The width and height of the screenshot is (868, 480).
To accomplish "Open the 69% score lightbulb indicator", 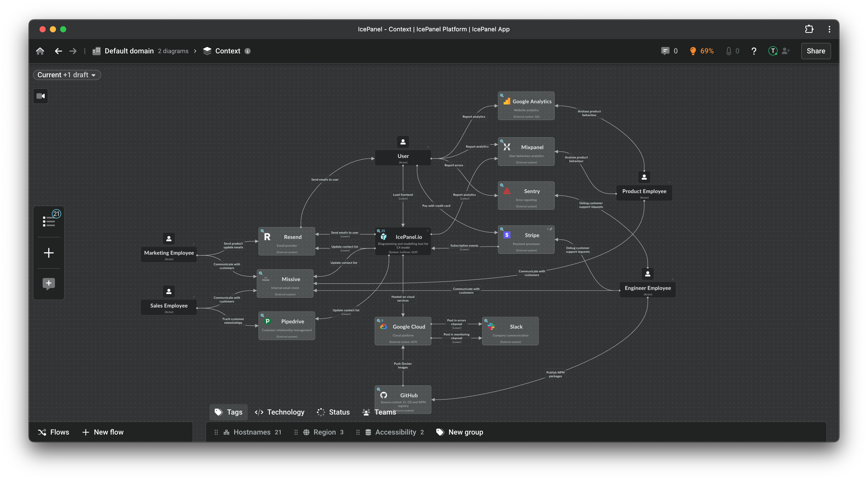I will coord(702,51).
